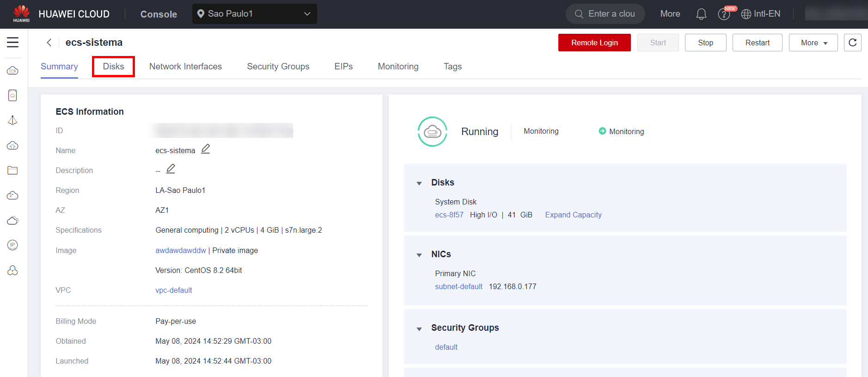868x377 pixels.
Task: Open the More actions dropdown button
Action: 813,43
